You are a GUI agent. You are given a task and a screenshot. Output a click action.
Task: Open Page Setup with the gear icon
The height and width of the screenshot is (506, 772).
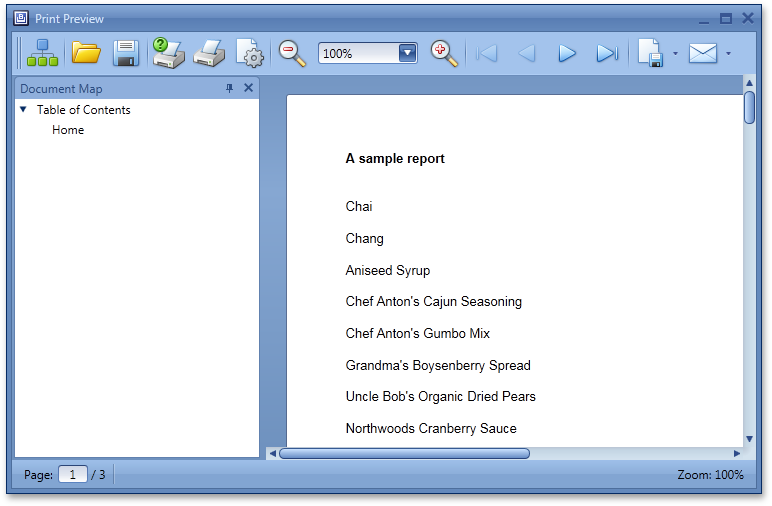coord(250,53)
